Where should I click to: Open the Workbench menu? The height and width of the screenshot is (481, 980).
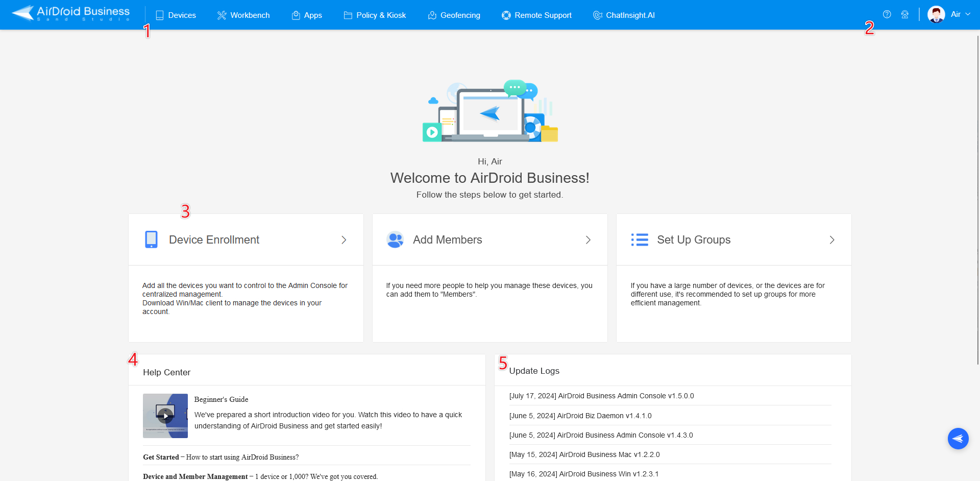click(243, 15)
